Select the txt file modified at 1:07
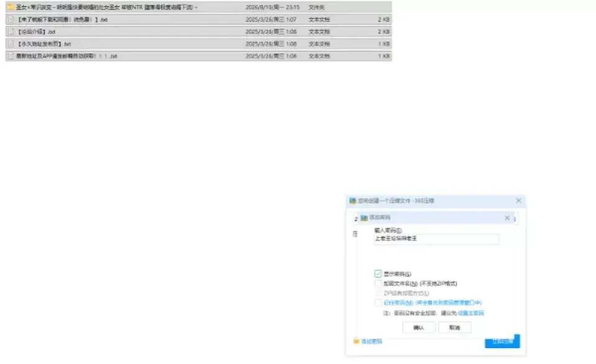 pos(199,19)
